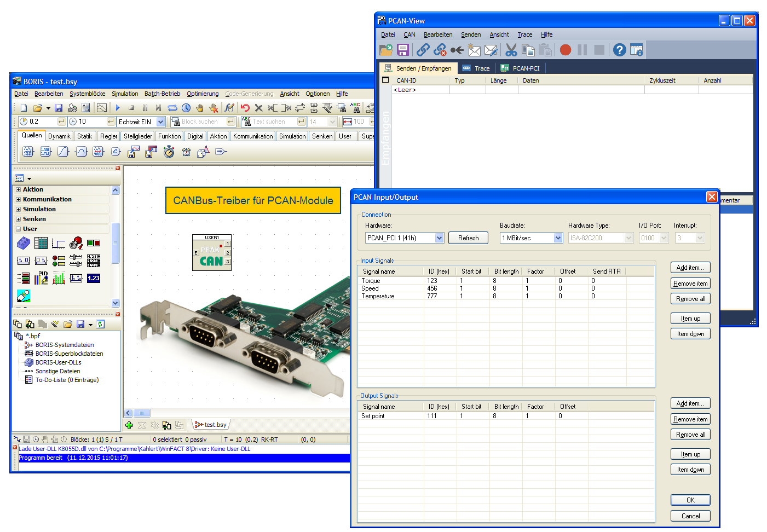Click the Text suchen search field

click(274, 122)
